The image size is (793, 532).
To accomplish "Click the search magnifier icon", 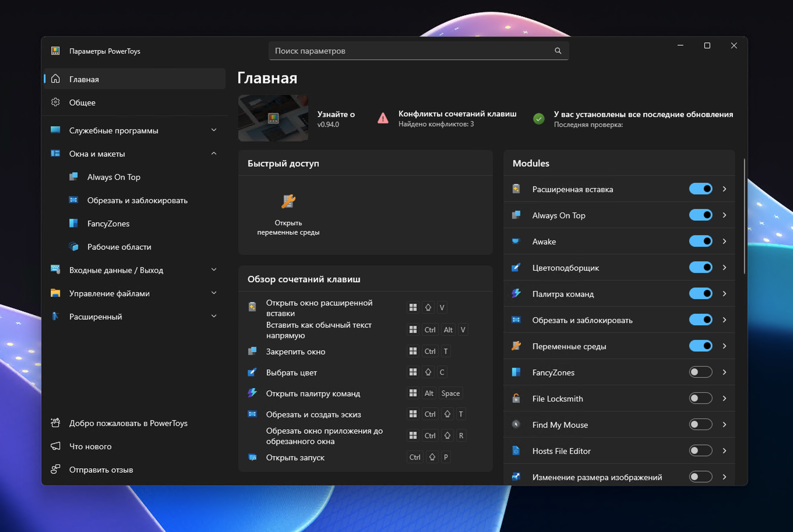I will (558, 51).
